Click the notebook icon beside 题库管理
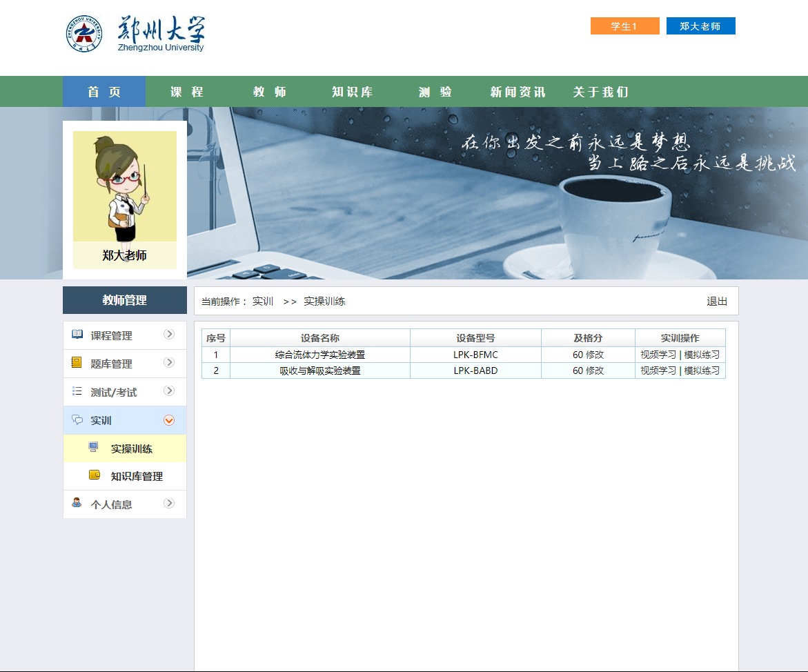808x672 pixels. (77, 363)
